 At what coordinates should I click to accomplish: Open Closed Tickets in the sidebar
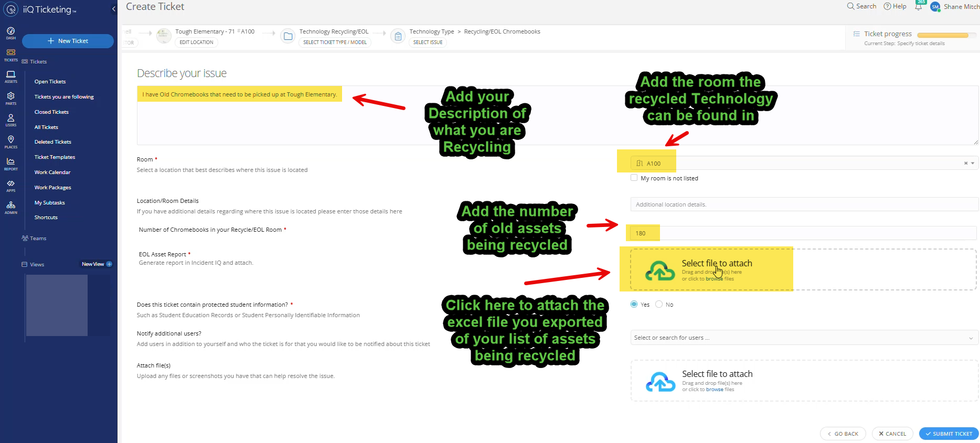51,112
